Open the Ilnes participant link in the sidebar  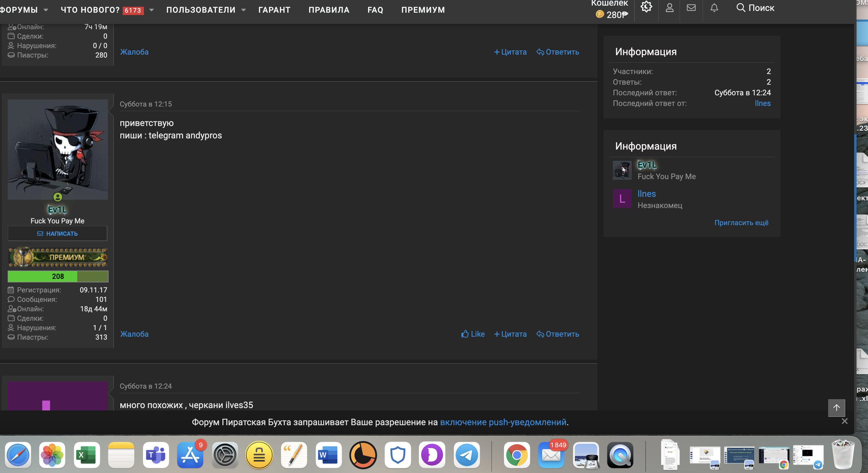(x=647, y=194)
